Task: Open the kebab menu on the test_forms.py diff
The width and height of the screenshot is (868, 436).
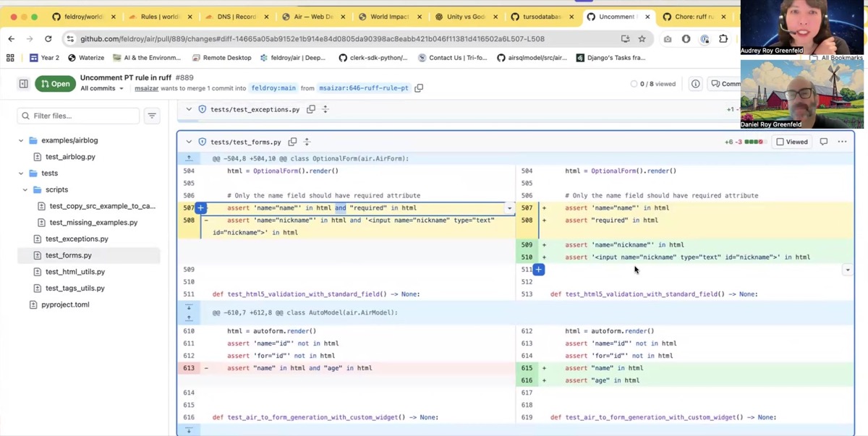Action: [842, 142]
